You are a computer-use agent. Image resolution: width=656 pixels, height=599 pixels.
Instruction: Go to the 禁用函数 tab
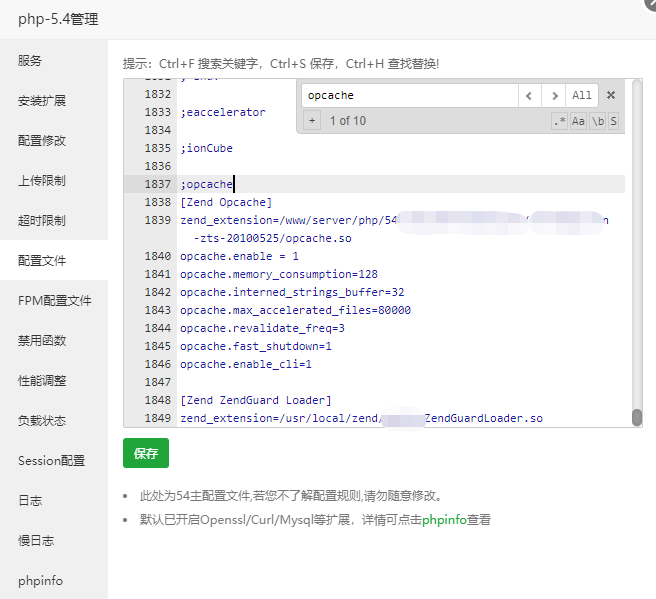(42, 340)
